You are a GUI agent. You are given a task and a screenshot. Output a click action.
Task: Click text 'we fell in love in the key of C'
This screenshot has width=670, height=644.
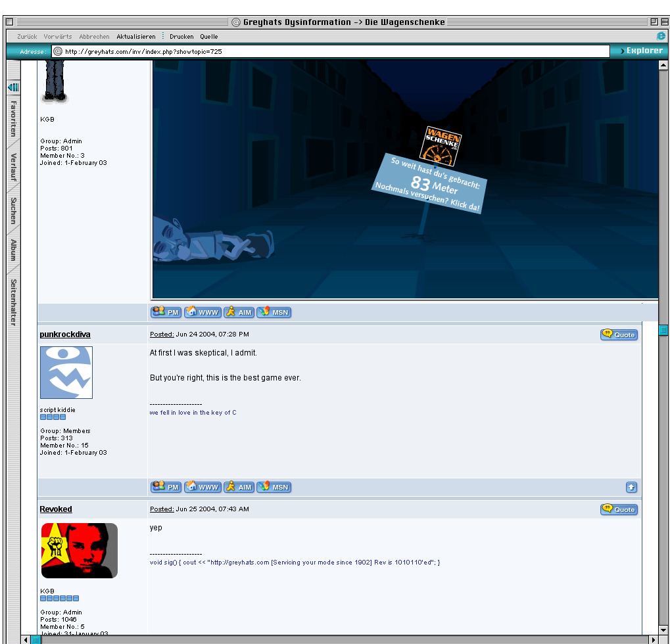(x=193, y=413)
